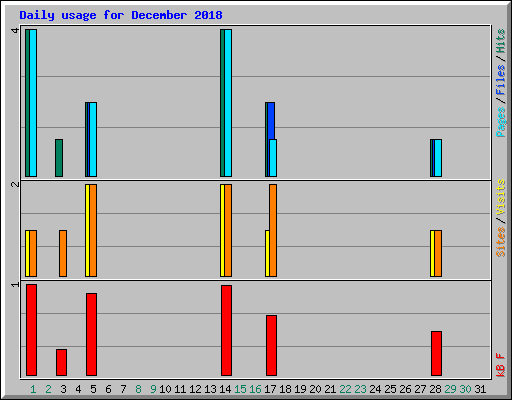Click the orange sites bar for day 1

pyautogui.click(x=33, y=253)
